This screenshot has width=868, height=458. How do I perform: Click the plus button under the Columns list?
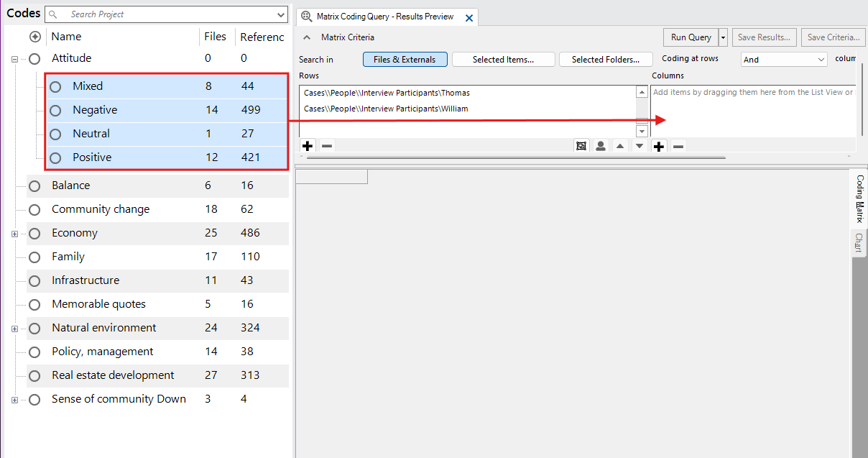[x=659, y=146]
